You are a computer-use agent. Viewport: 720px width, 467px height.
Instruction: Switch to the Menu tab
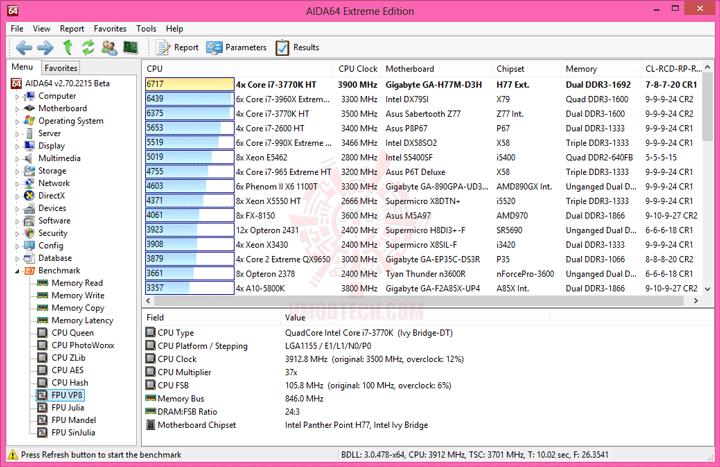[x=22, y=67]
